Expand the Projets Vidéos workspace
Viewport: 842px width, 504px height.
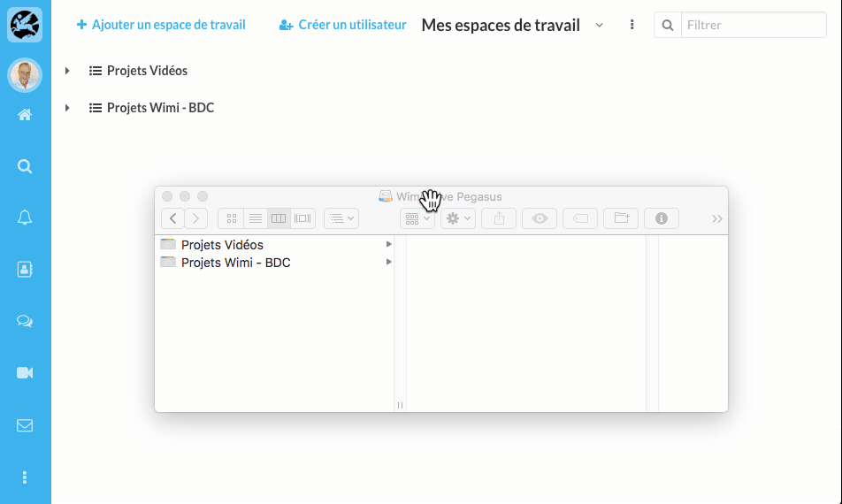[x=67, y=71]
